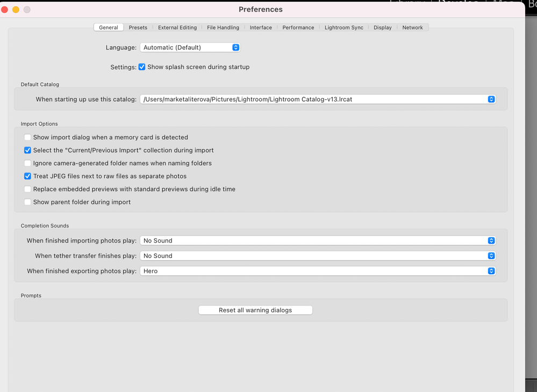
Task: Disable Show splash screen during startup
Action: [x=142, y=67]
